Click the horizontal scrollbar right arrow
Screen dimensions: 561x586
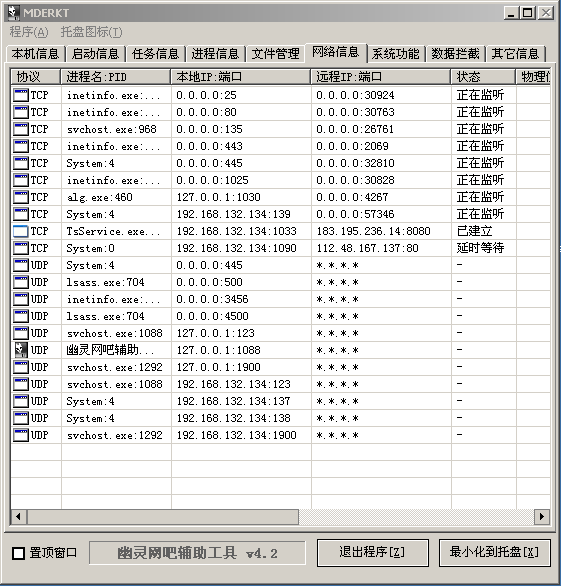[542, 517]
